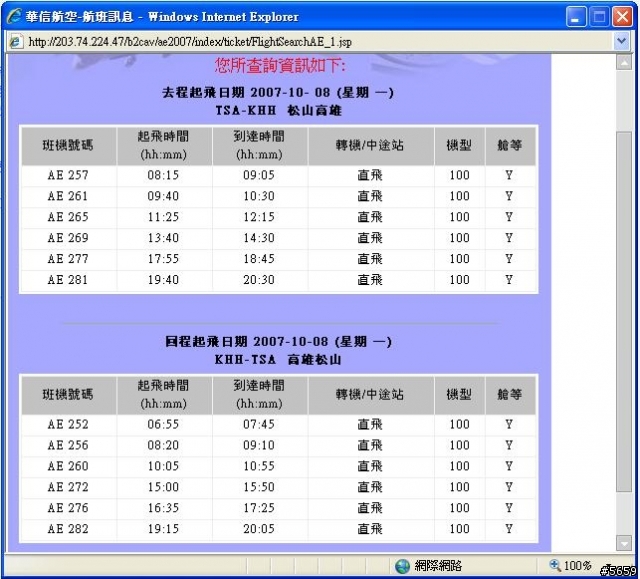Screen dimensions: 640x579
Task: Select flight number AE 265
Action: coord(68,217)
